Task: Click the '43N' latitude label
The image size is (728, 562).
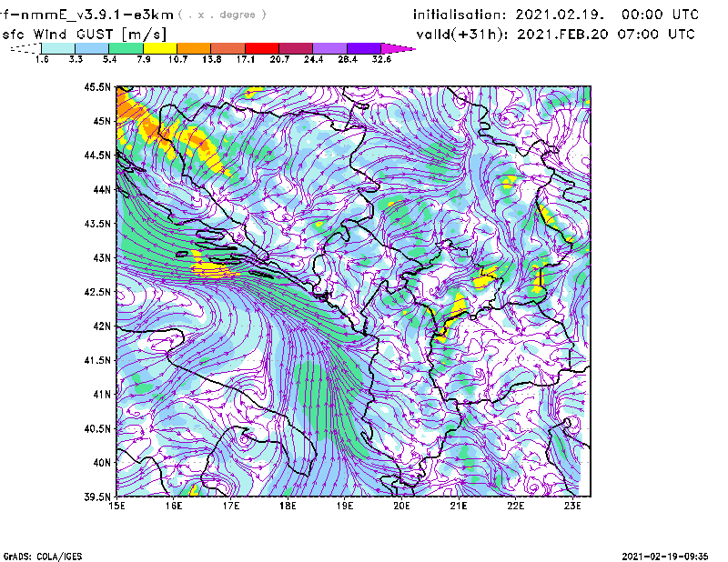Action: coord(102,257)
